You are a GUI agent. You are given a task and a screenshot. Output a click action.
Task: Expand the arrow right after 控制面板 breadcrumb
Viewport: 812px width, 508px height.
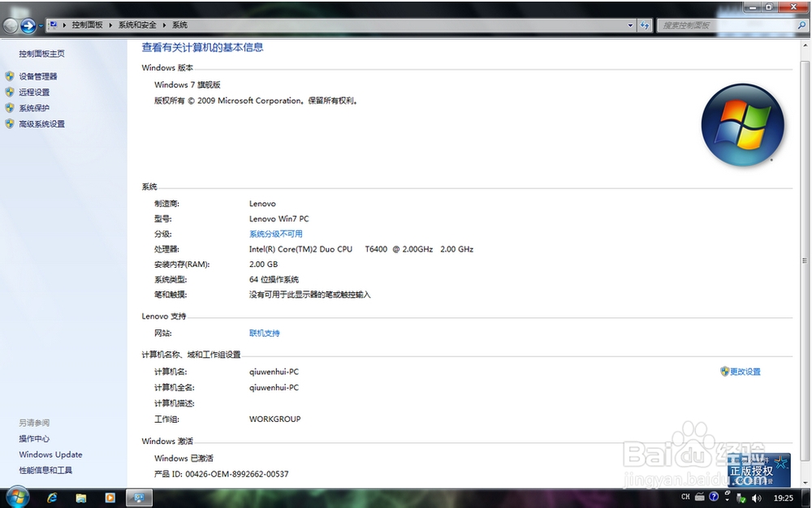[110, 25]
